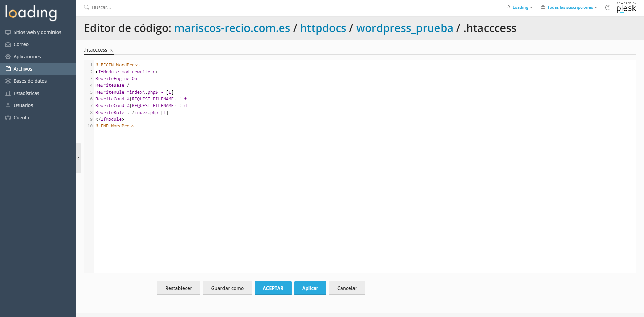Follow the httpdocs breadcrumb link

[323, 28]
